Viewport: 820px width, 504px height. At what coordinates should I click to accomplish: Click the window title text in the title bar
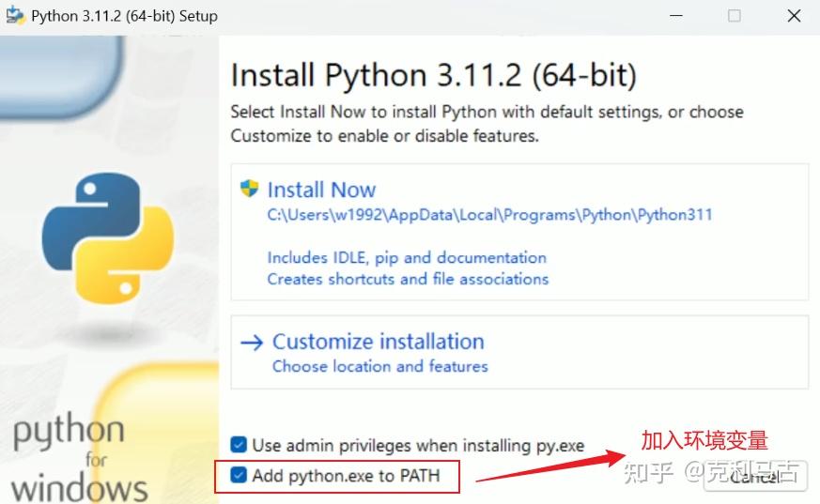coord(124,16)
